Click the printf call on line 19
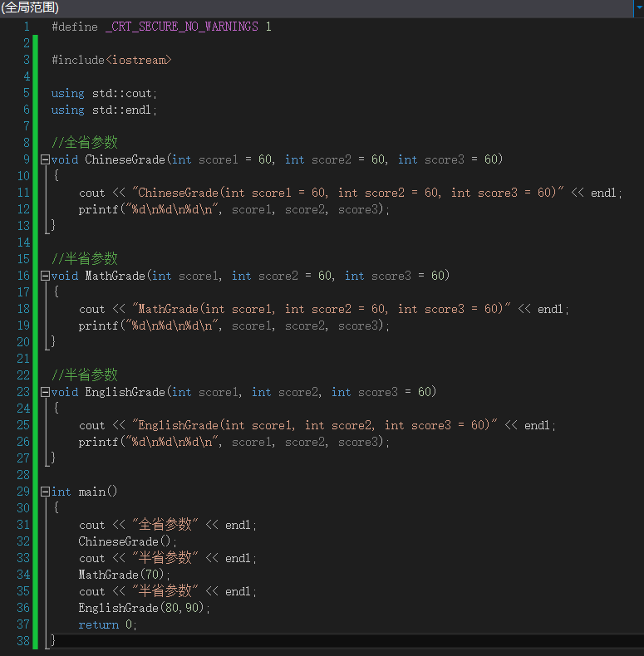Image resolution: width=644 pixels, height=656 pixels. click(234, 326)
